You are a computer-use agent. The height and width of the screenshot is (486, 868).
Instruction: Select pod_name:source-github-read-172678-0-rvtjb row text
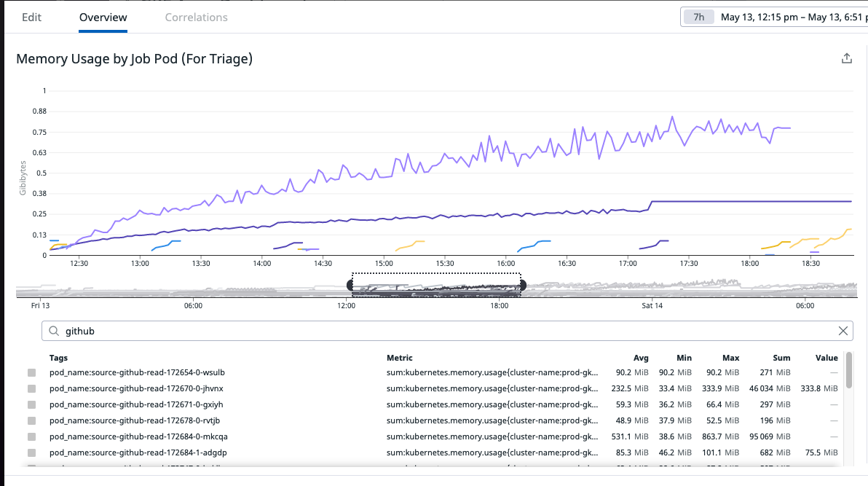point(135,420)
